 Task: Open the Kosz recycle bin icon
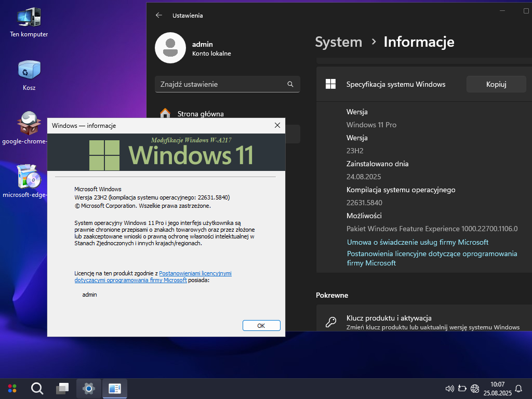tap(29, 70)
